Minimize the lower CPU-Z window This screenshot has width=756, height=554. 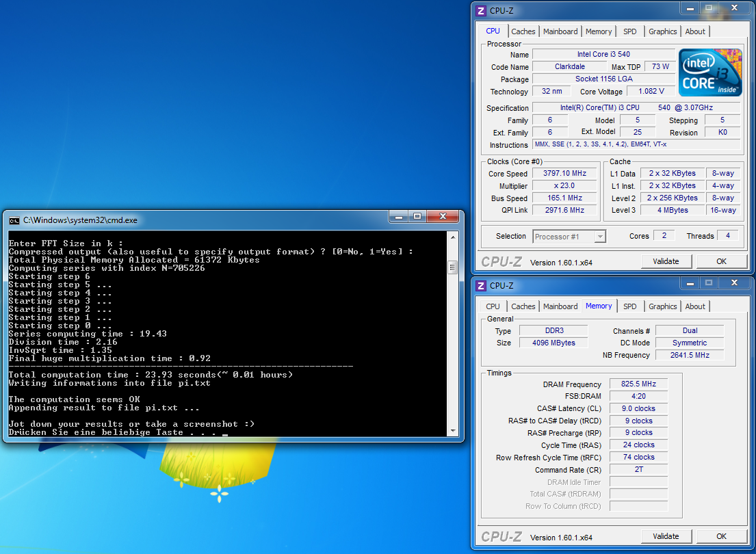point(690,283)
